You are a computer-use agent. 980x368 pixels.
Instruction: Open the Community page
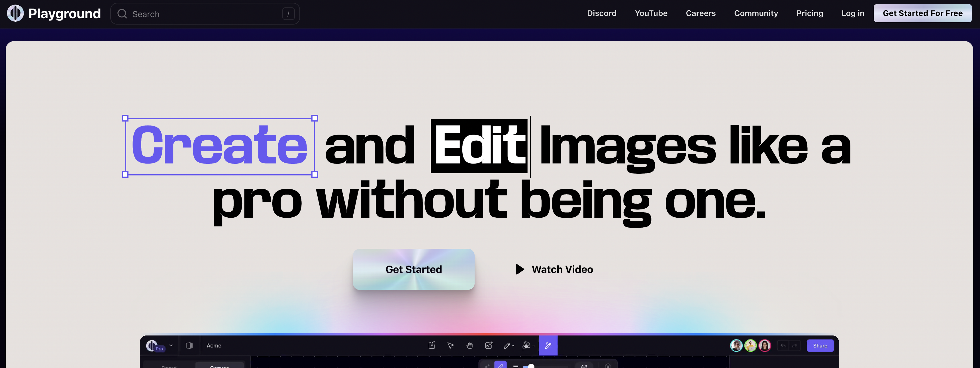coord(756,13)
